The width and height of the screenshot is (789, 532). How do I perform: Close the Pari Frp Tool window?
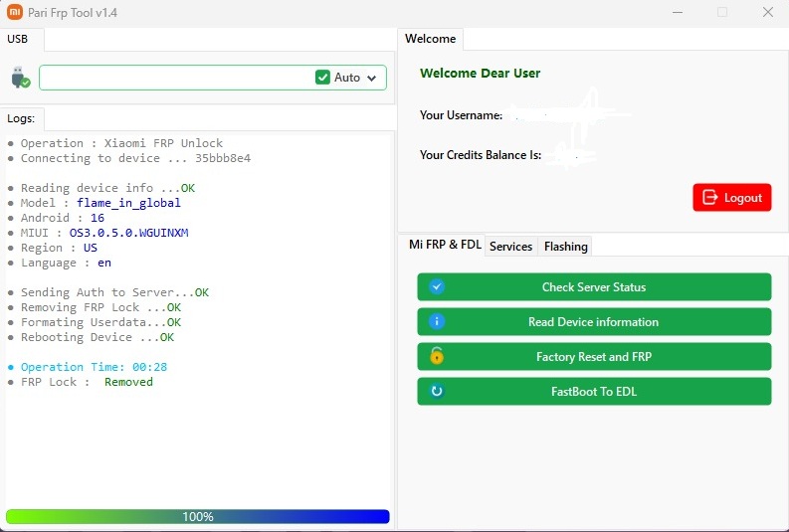pyautogui.click(x=767, y=12)
